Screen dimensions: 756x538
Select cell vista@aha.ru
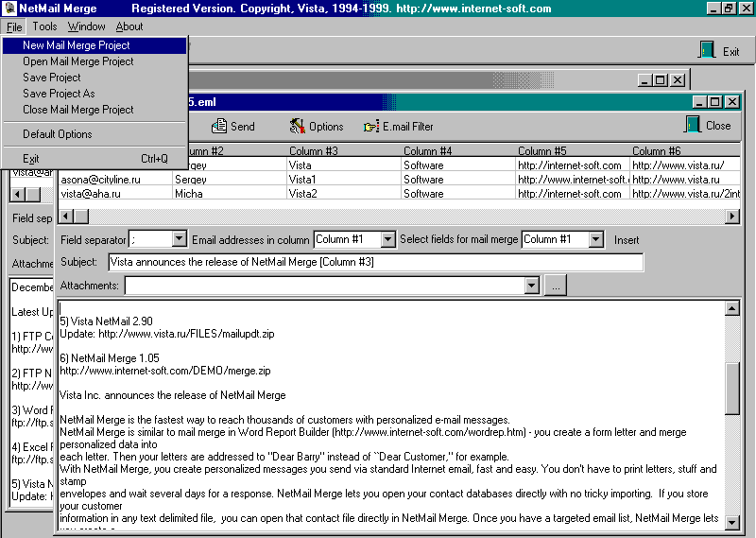point(115,194)
